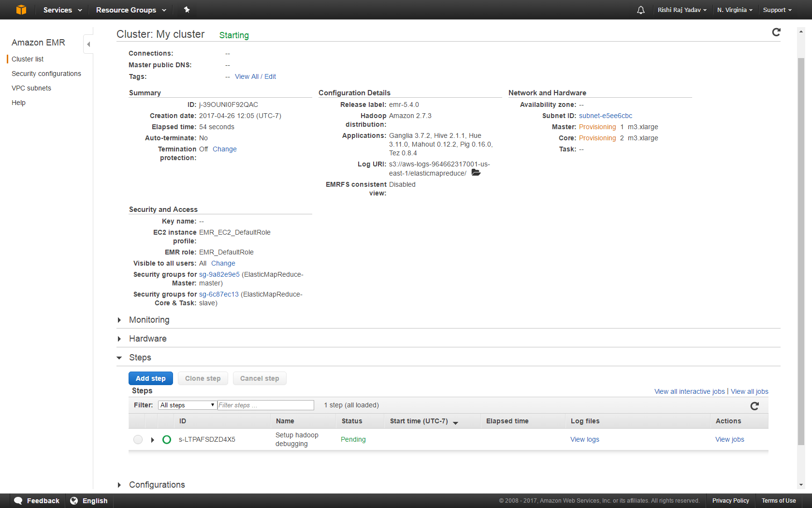
Task: Go to Cluster list in sidebar
Action: pyautogui.click(x=28, y=59)
